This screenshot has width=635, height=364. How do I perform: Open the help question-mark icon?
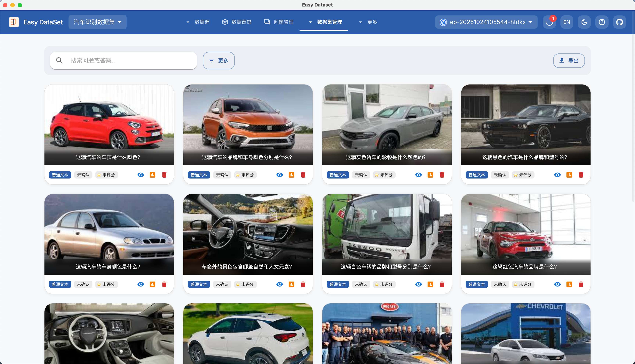click(602, 22)
